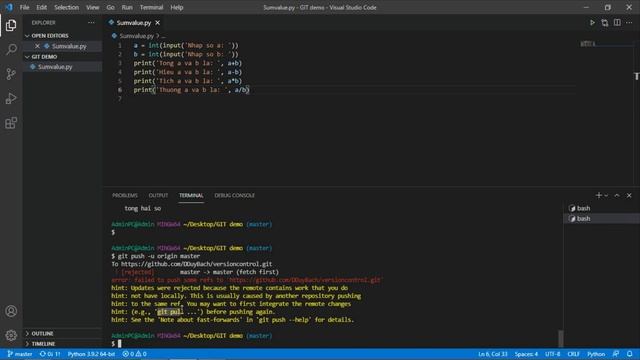Open the File menu
Screen dimensions: 640x360
[24, 7]
